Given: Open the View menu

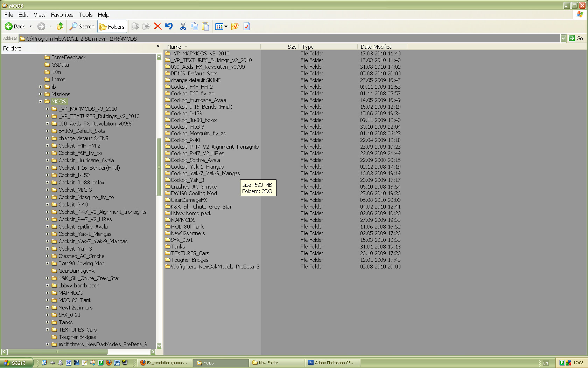Looking at the screenshot, I should click(x=40, y=15).
